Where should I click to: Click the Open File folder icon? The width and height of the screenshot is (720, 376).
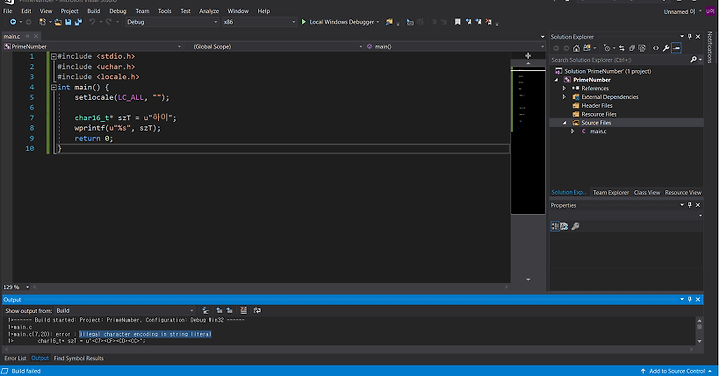[x=58, y=22]
